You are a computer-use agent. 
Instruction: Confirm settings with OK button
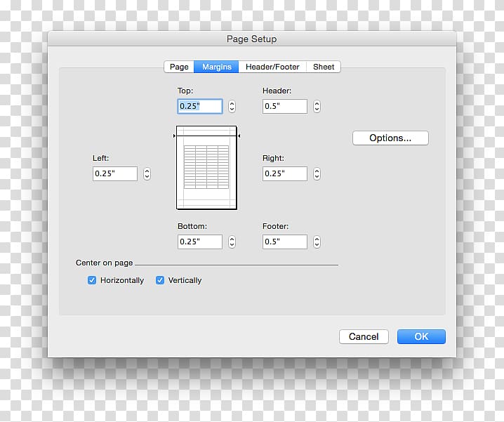[x=421, y=336]
